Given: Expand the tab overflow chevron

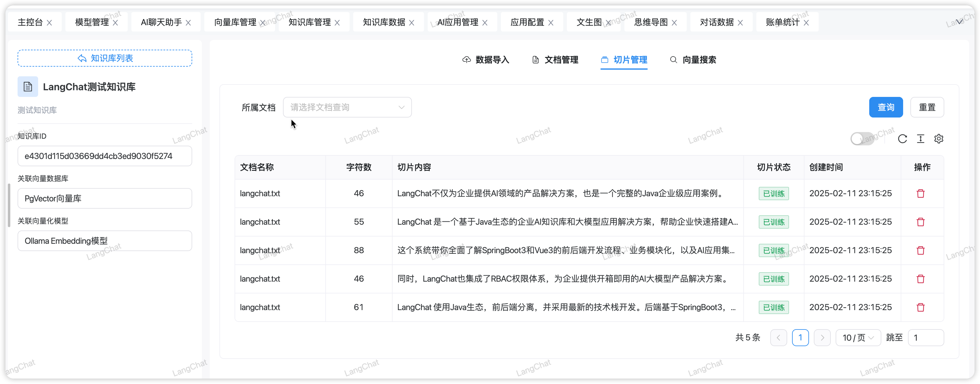Looking at the screenshot, I should coord(959,22).
